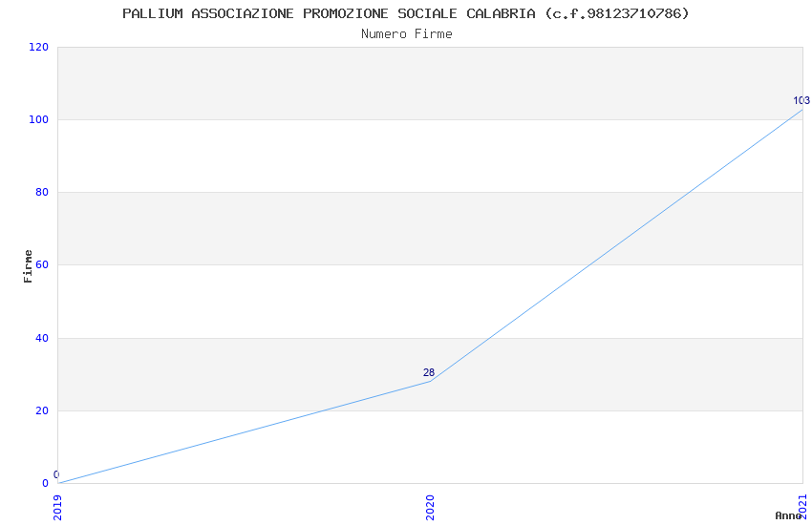The width and height of the screenshot is (812, 525).
Task: Click the data point labeled 0 at 2019
Action: pos(58,483)
